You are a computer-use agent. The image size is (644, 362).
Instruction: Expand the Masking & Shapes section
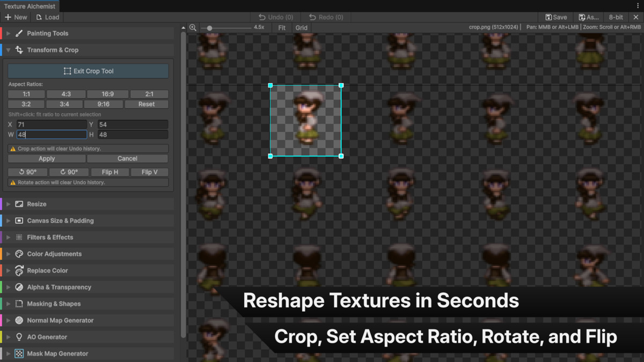click(x=8, y=304)
